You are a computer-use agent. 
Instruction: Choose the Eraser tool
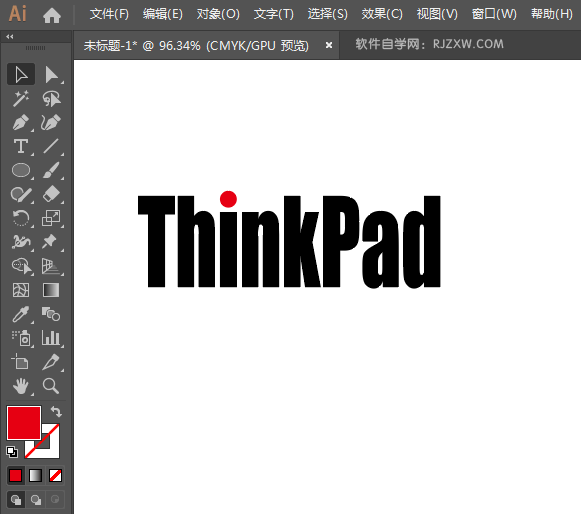[x=51, y=194]
